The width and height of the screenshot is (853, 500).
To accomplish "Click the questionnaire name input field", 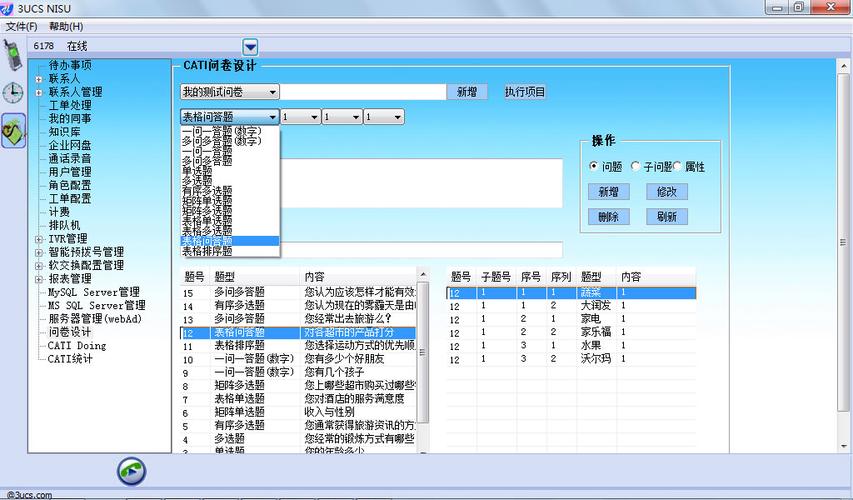I will (x=363, y=92).
